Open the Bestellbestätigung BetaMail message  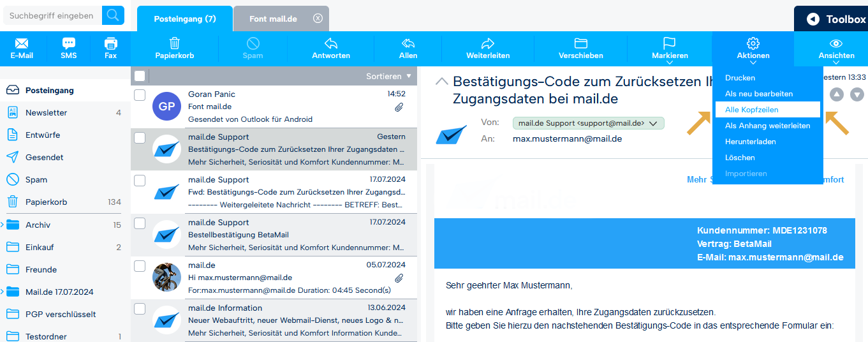coord(274,235)
